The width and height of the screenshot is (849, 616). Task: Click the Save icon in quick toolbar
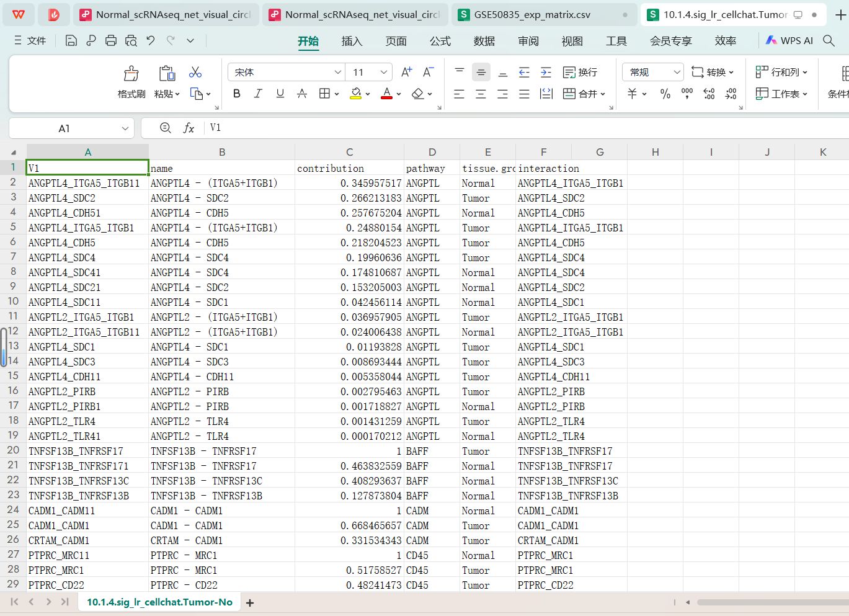coord(71,41)
